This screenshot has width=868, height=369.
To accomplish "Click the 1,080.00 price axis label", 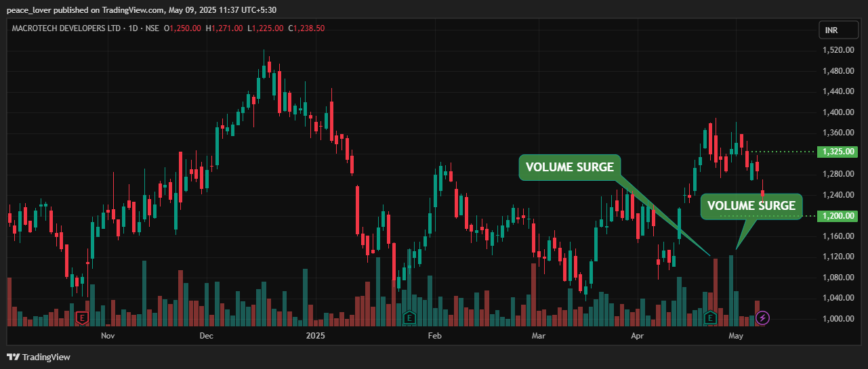I will click(x=838, y=278).
